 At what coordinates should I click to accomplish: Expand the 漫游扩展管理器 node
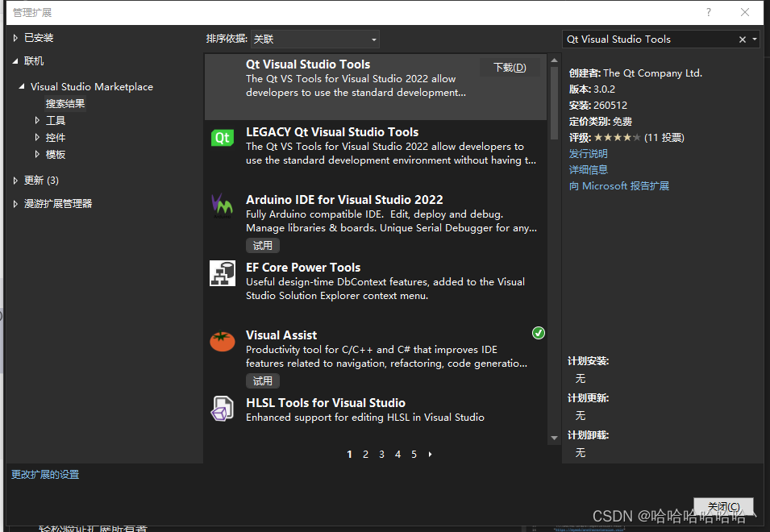pos(15,204)
